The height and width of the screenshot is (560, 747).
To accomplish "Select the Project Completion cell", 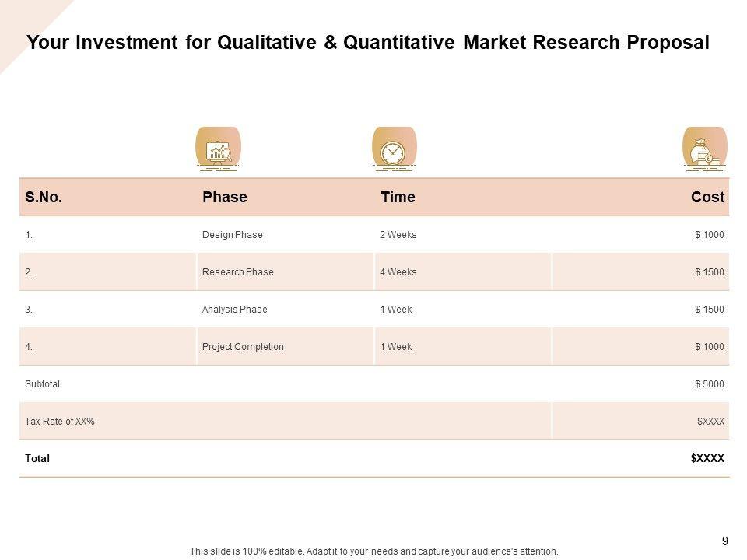I will [243, 347].
